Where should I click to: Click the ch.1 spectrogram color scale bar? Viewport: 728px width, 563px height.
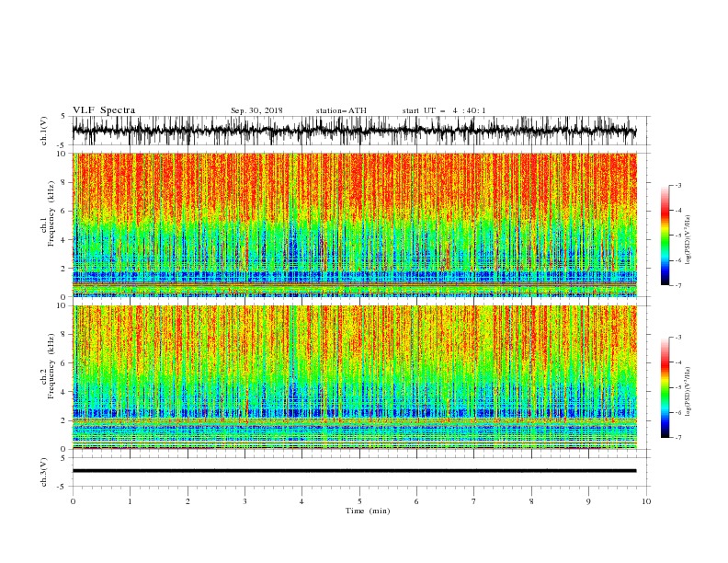pos(665,236)
